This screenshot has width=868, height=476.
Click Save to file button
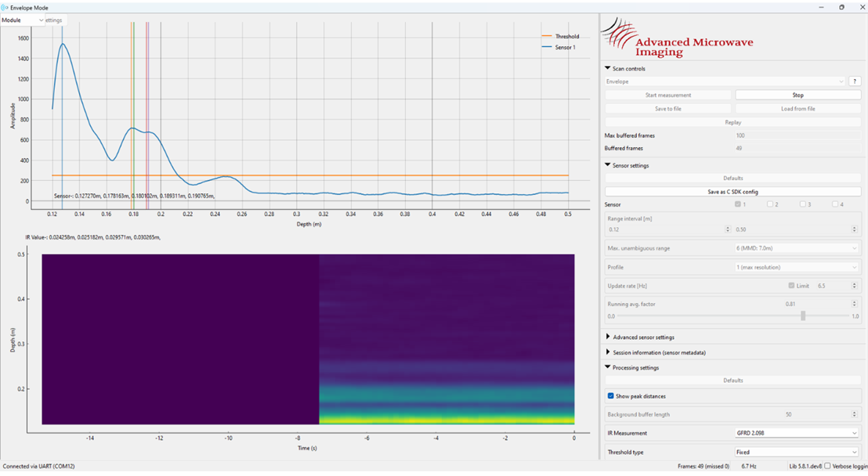[668, 109]
